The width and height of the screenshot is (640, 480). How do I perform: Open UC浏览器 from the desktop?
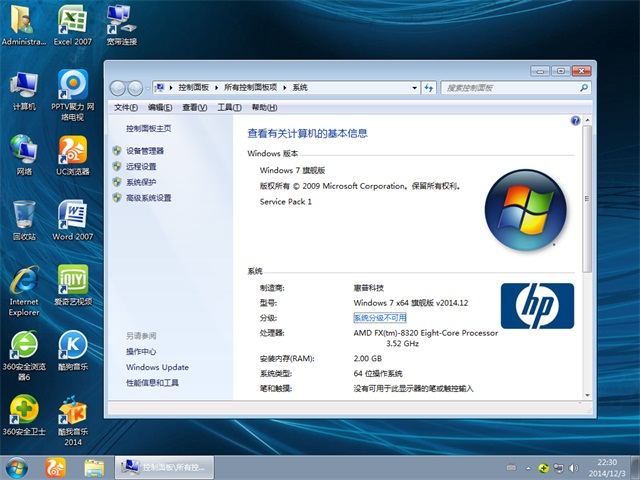(72, 150)
